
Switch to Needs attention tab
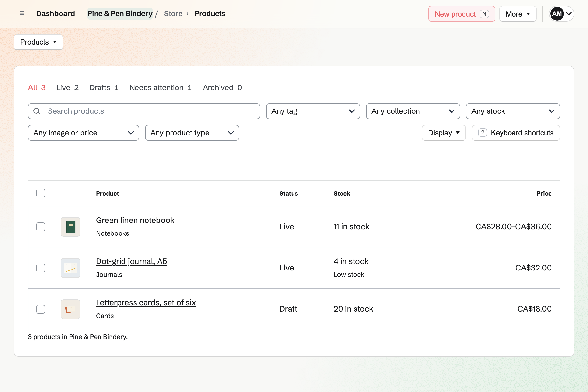(x=160, y=87)
